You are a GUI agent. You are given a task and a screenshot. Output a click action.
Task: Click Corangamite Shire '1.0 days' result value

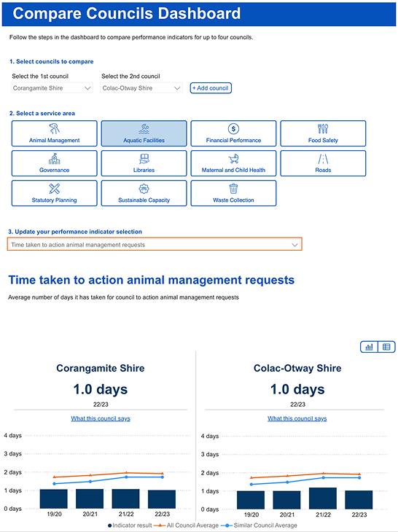pos(101,389)
